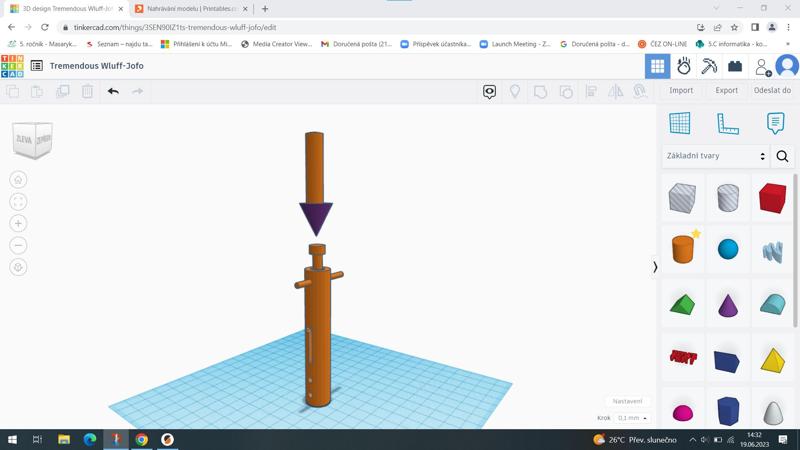Image resolution: width=800 pixels, height=450 pixels.
Task: Click the shapes panel scrollbar
Action: [x=795, y=250]
